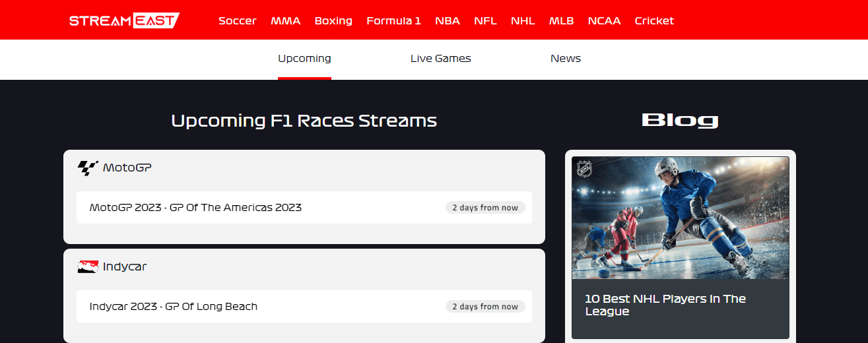This screenshot has width=868, height=343.
Task: Open Boxing streams
Action: coord(333,20)
